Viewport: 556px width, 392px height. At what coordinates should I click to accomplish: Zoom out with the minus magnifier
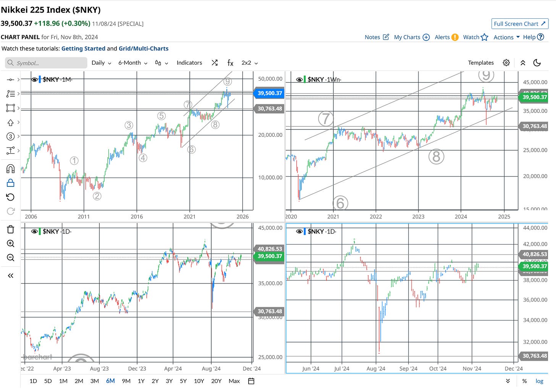click(x=10, y=258)
